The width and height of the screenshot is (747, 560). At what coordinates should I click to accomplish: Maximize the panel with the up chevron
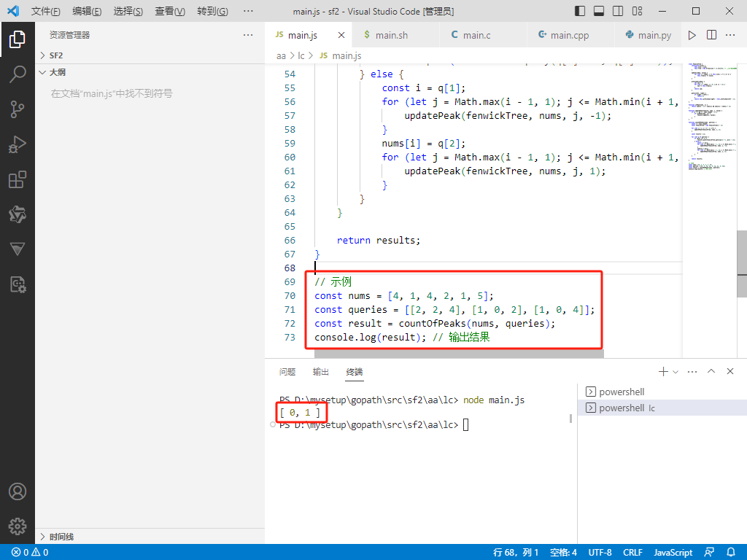point(711,371)
